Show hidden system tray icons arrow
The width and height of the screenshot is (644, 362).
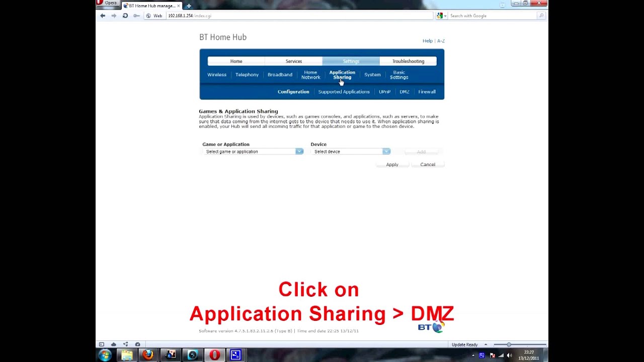click(473, 355)
